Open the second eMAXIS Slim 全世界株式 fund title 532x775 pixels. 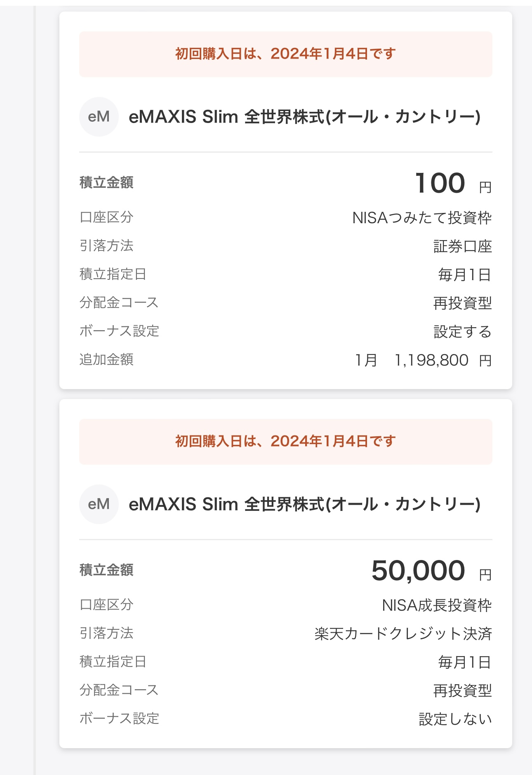click(x=305, y=504)
